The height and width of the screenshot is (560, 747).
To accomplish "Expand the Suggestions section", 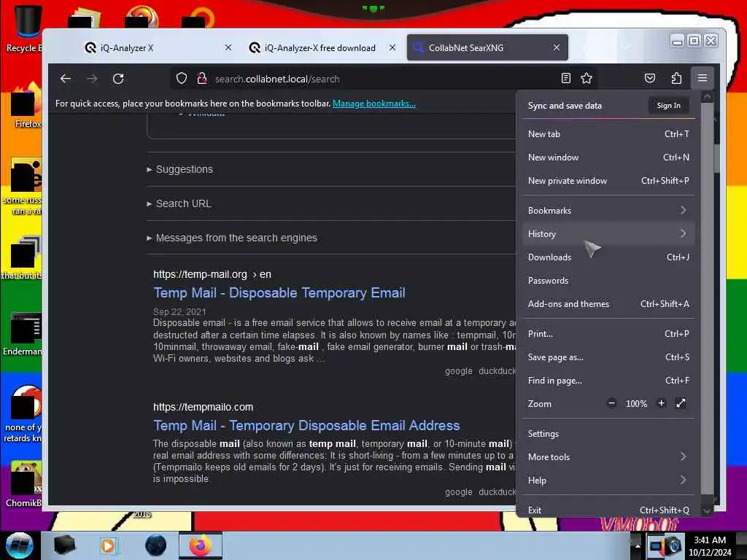I will click(180, 169).
